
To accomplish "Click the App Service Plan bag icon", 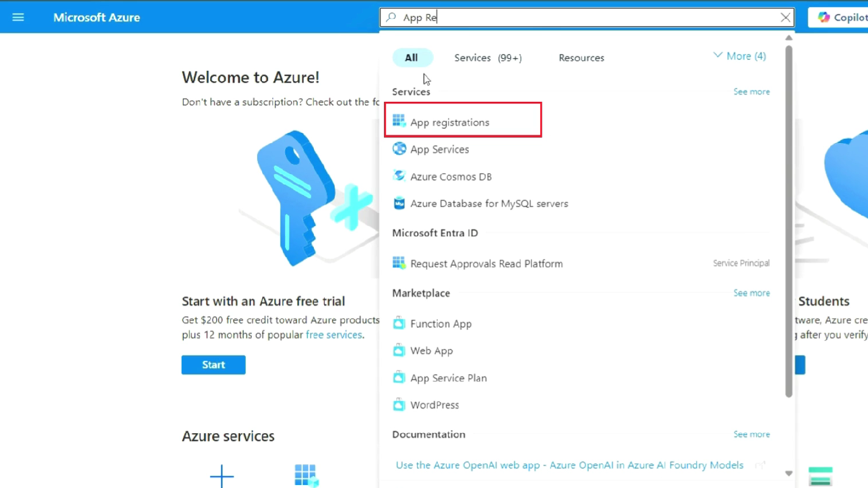I will [399, 378].
